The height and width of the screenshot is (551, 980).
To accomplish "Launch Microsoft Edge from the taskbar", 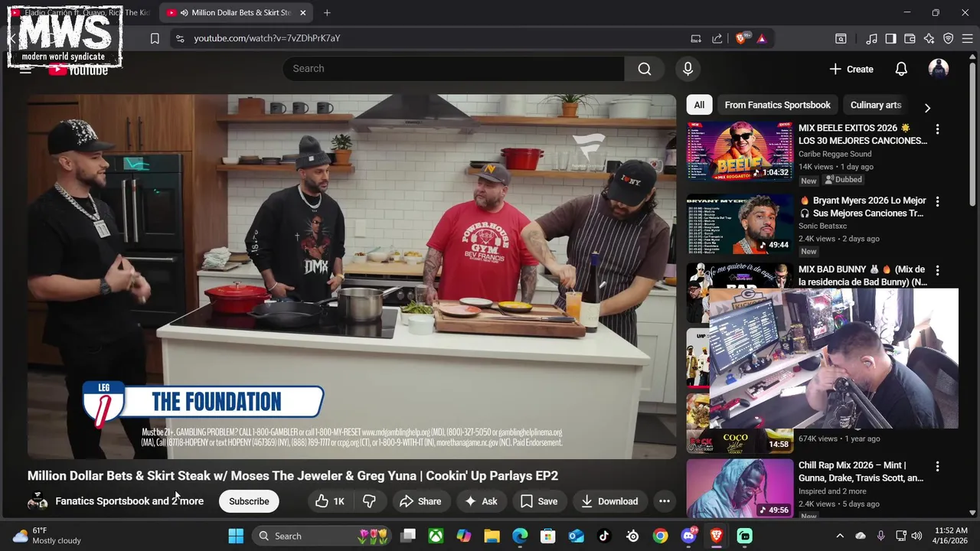I will 520,536.
